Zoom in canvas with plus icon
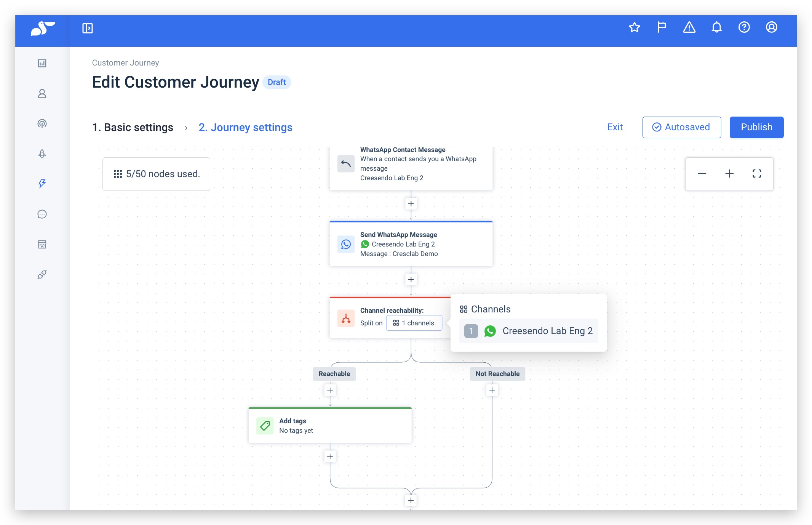 [x=729, y=174]
